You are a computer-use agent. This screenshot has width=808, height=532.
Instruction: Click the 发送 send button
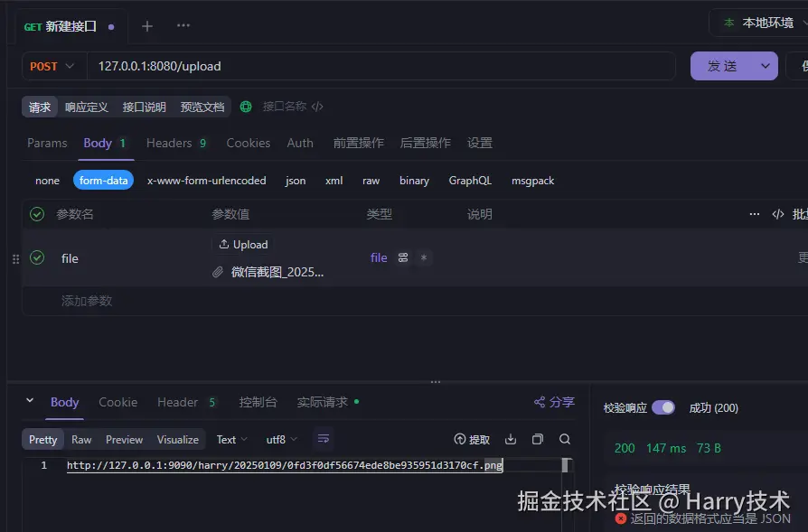[722, 66]
